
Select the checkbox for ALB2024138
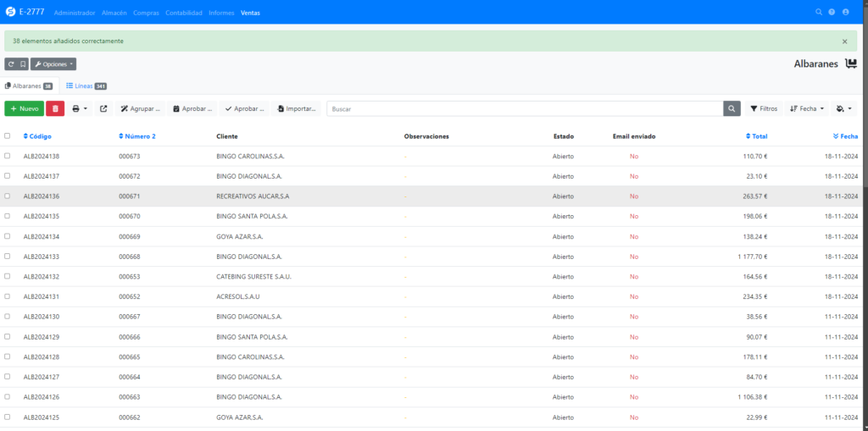(8, 156)
